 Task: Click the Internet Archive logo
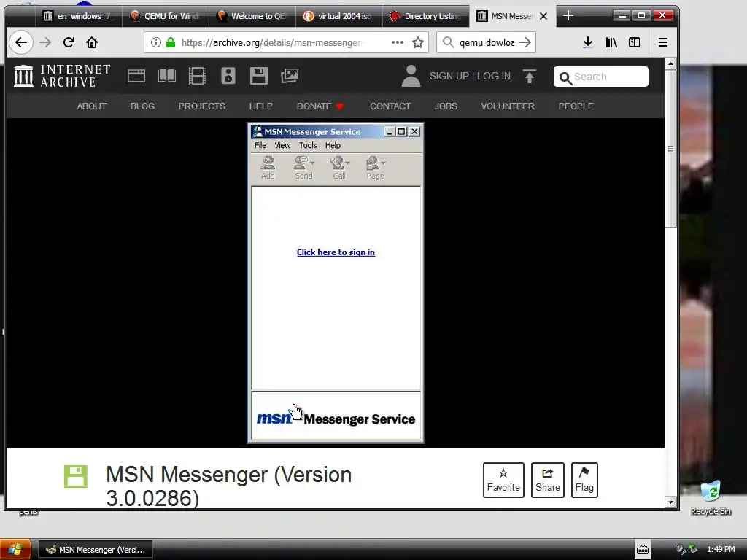pyautogui.click(x=63, y=76)
